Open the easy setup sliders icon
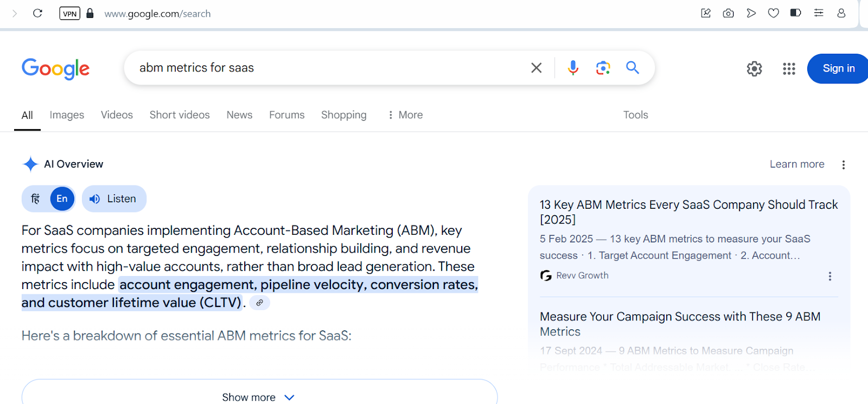Viewport: 868px width, 404px height. tap(819, 13)
